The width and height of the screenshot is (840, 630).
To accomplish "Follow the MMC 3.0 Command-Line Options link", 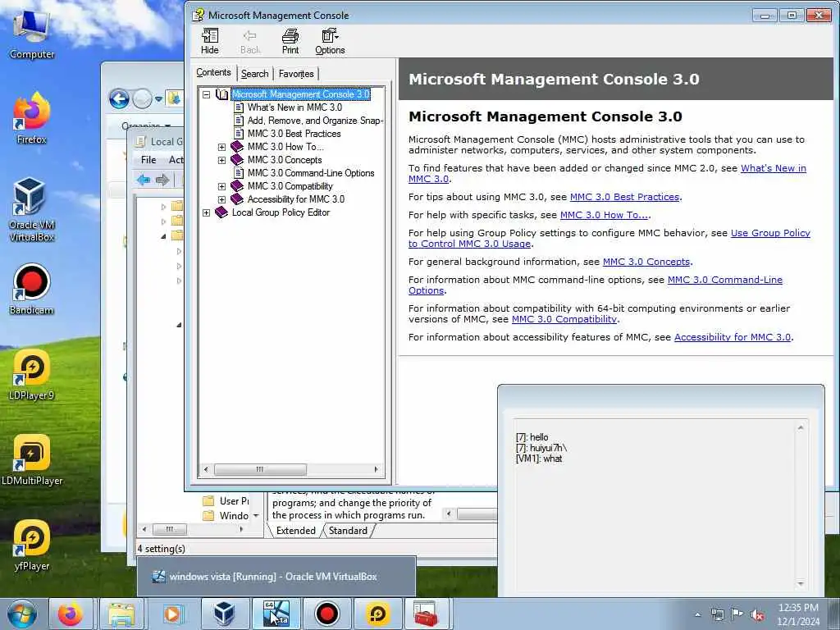I will 725,280.
